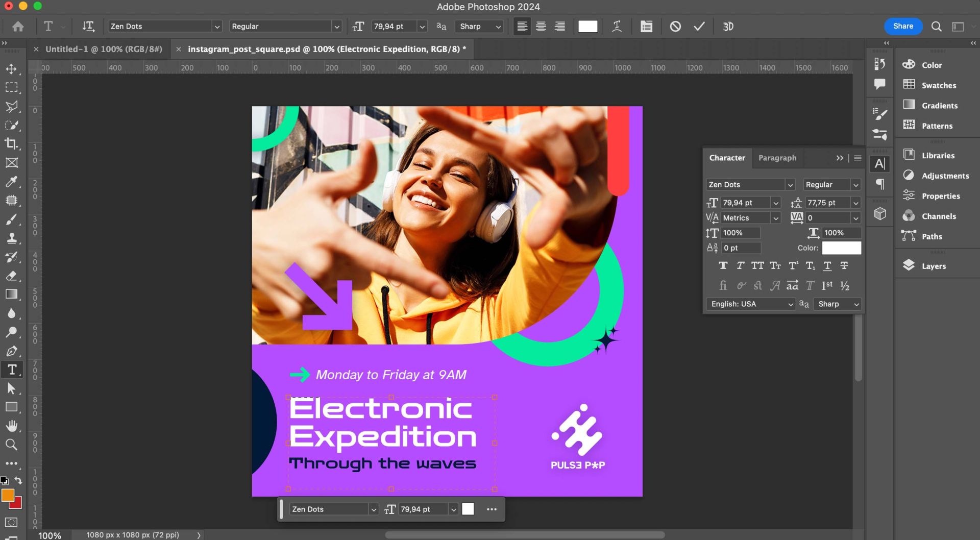Switch to the Paragraph tab
Screen dimensions: 980x540
pos(777,158)
